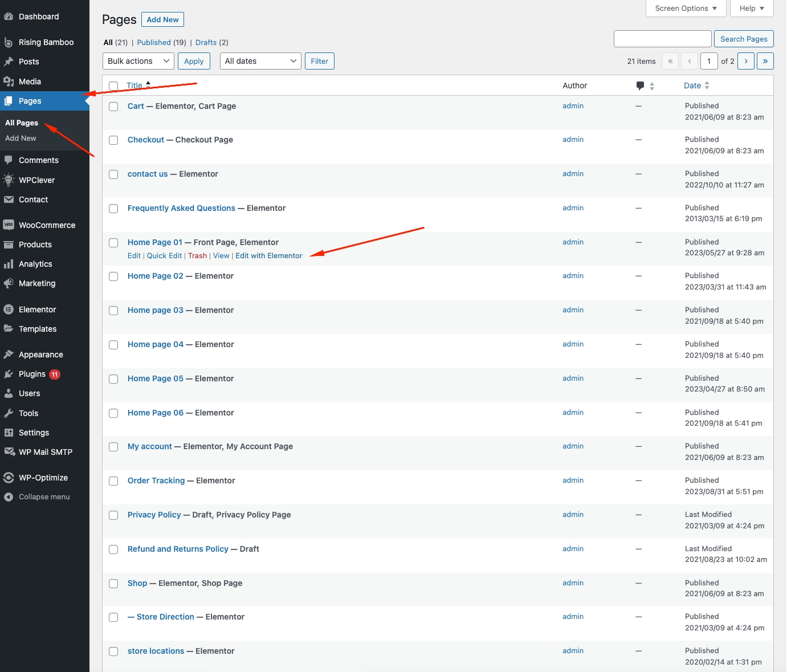Click the Elementor circle icon
Screen dimensions: 787x672
pos(9,309)
